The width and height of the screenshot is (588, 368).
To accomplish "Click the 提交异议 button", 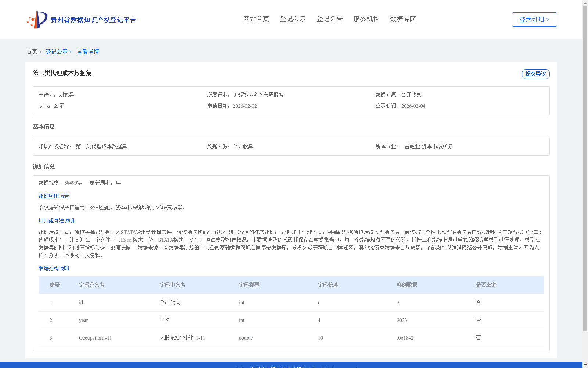I will tap(536, 74).
